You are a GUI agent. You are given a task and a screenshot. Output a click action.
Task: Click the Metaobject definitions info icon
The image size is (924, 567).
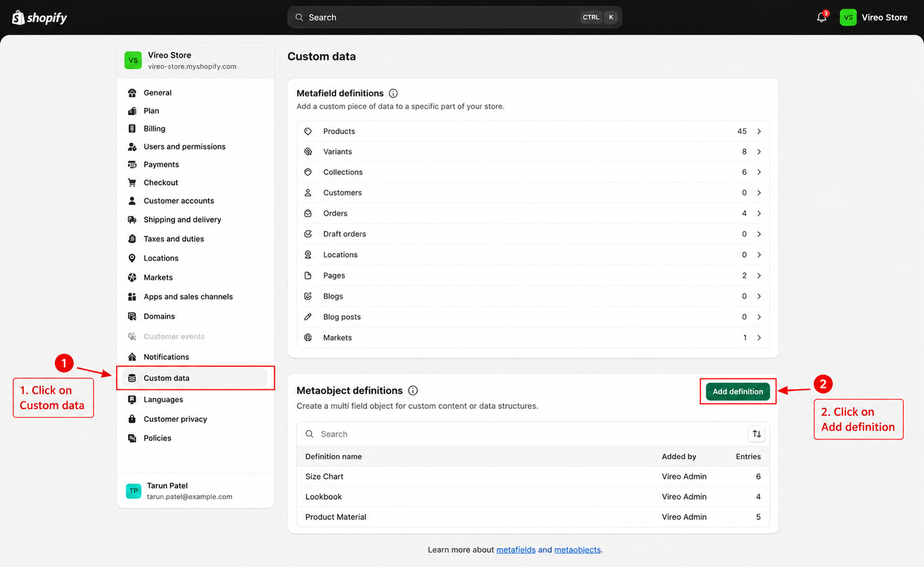413,390
